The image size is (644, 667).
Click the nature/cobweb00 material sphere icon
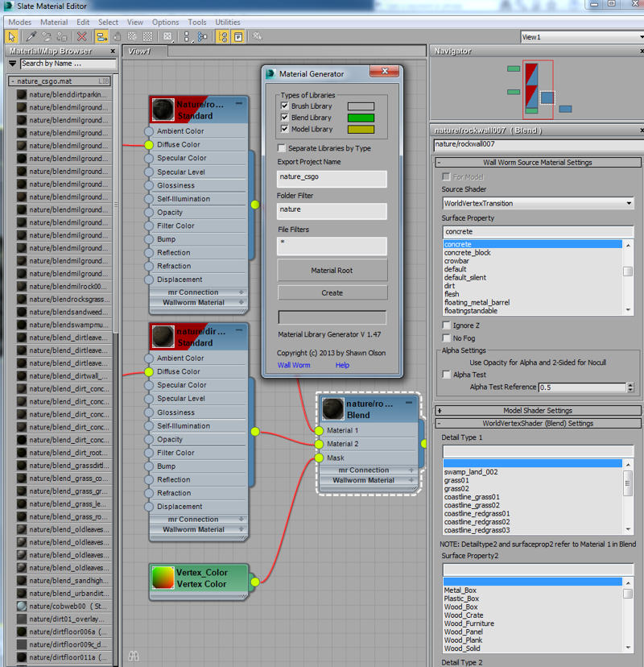22,606
